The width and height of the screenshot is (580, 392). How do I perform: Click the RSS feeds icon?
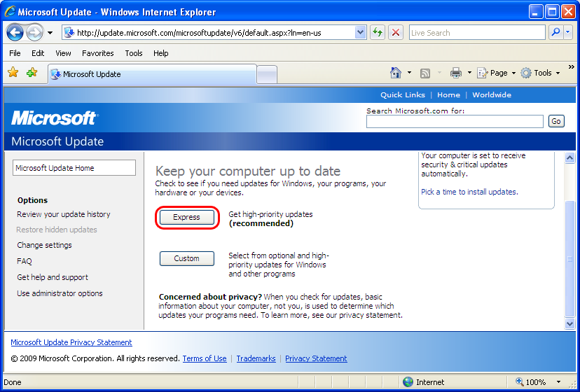coord(425,73)
